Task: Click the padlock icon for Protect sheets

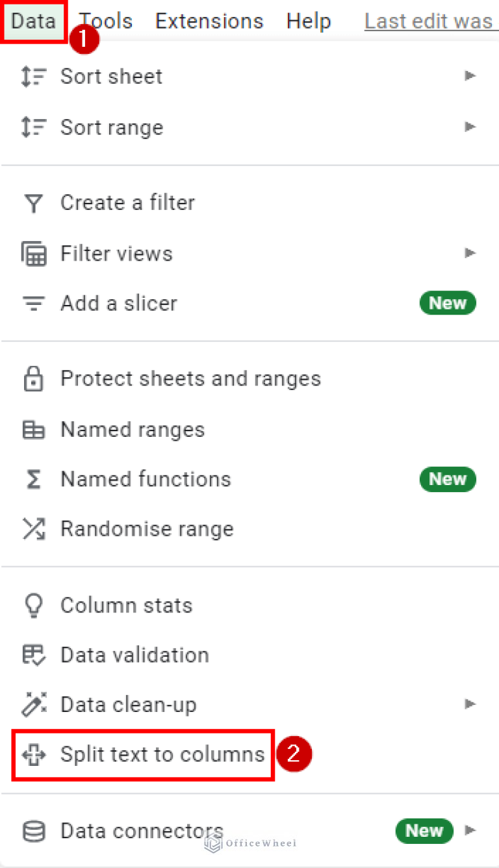Action: pos(33,379)
